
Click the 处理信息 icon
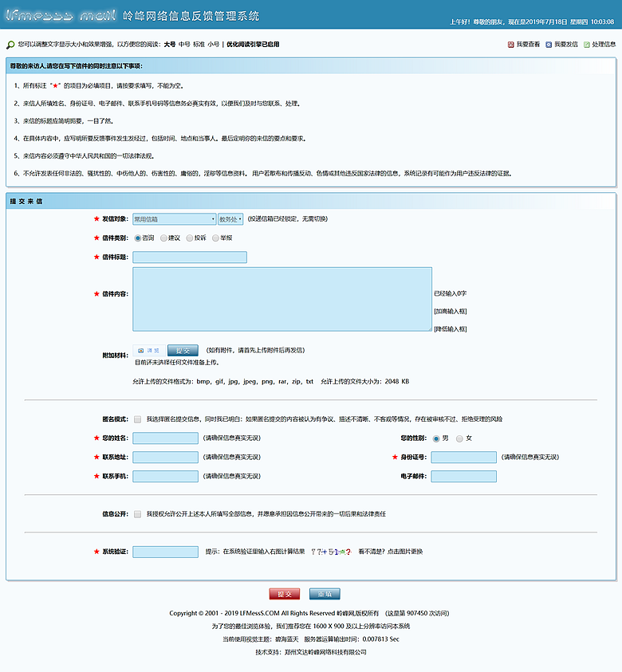[586, 45]
